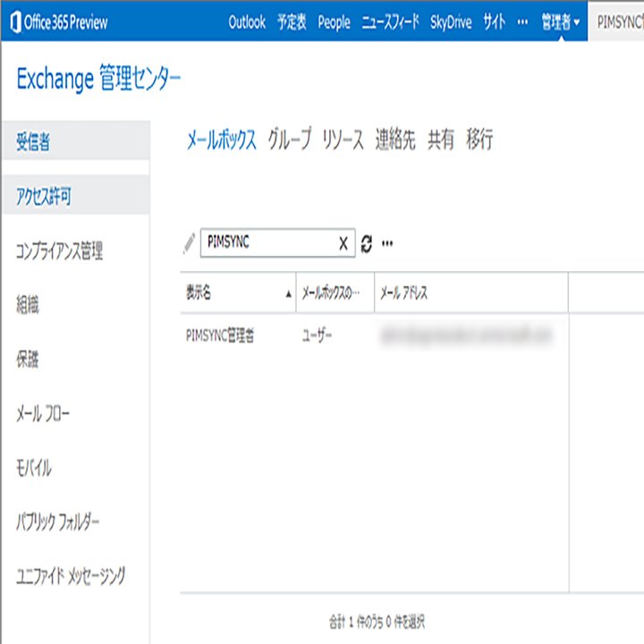
Task: Open コンプライアンス管理 in the sidebar
Action: click(x=60, y=250)
